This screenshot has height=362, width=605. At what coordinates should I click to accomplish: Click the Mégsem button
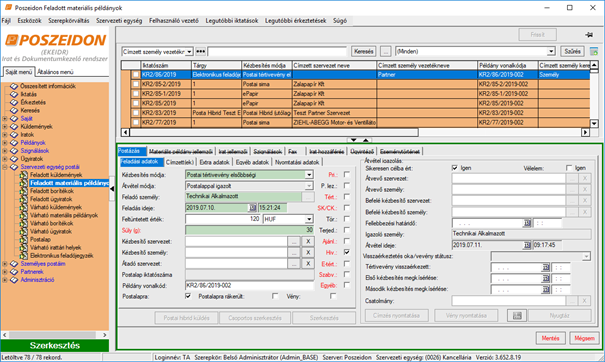[584, 338]
